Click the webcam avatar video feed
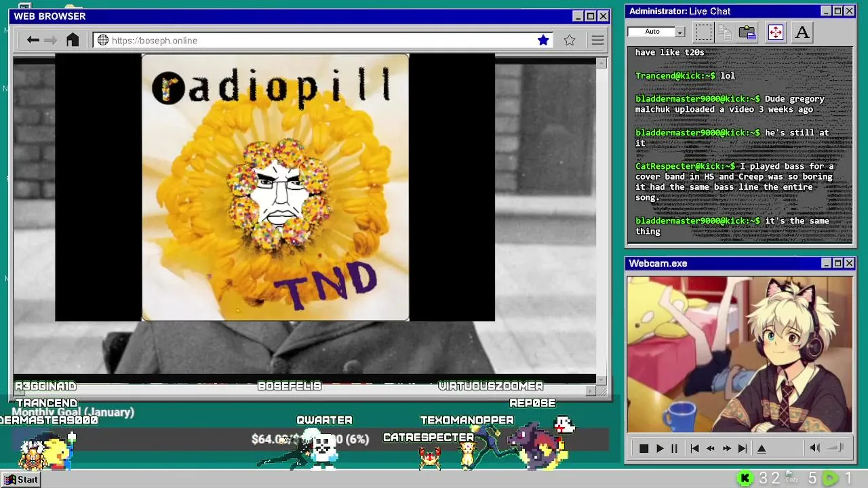 click(739, 354)
